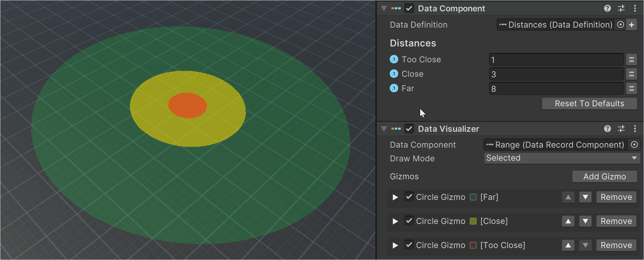Click the Add Gizmo button
The image size is (644, 260).
point(604,176)
